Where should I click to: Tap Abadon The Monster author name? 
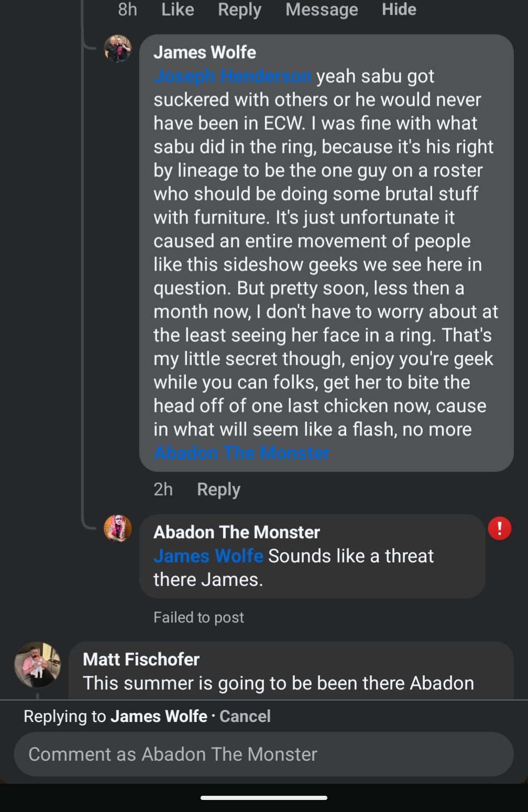(237, 532)
